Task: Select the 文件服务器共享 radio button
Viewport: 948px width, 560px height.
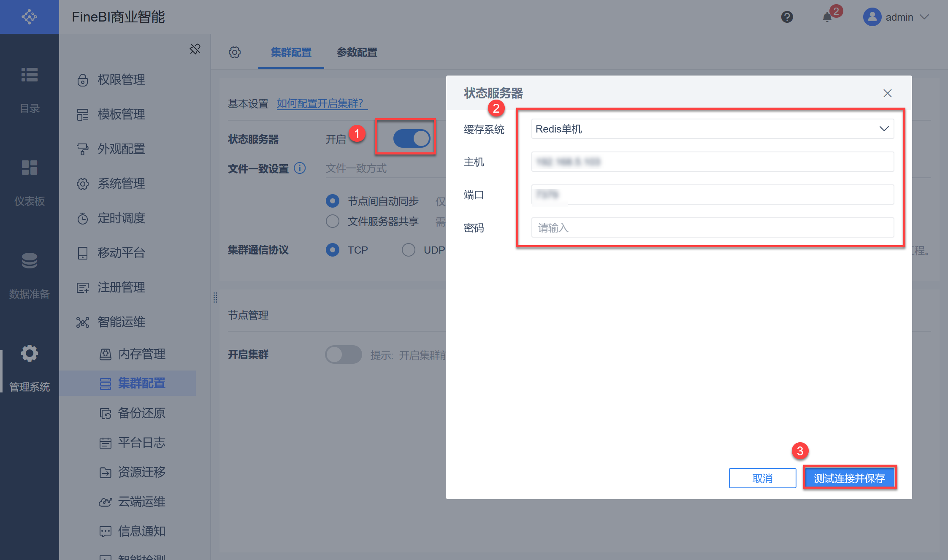Action: pos(333,221)
